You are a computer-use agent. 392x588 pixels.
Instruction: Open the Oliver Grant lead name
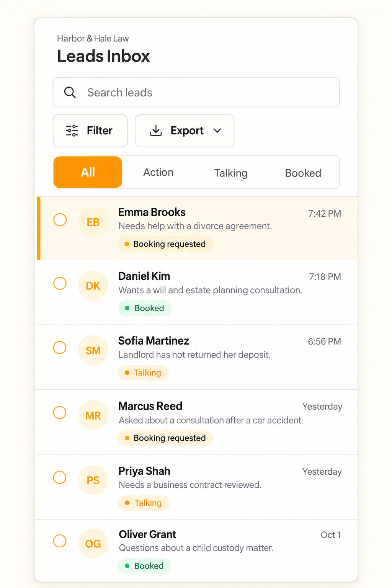[147, 534]
